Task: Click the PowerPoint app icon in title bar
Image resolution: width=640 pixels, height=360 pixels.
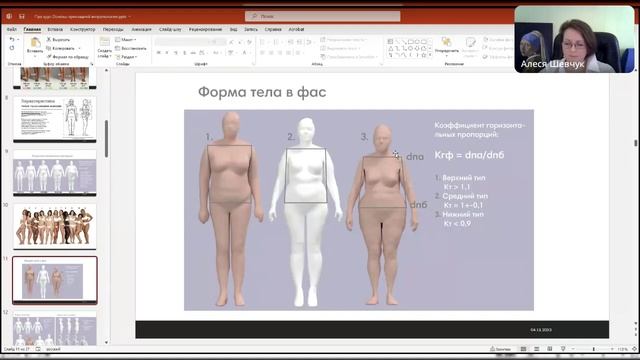Action: [9, 16]
